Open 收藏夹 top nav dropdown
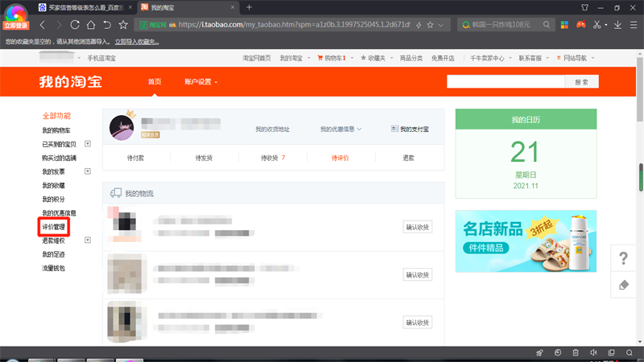644x362 pixels. coord(377,58)
